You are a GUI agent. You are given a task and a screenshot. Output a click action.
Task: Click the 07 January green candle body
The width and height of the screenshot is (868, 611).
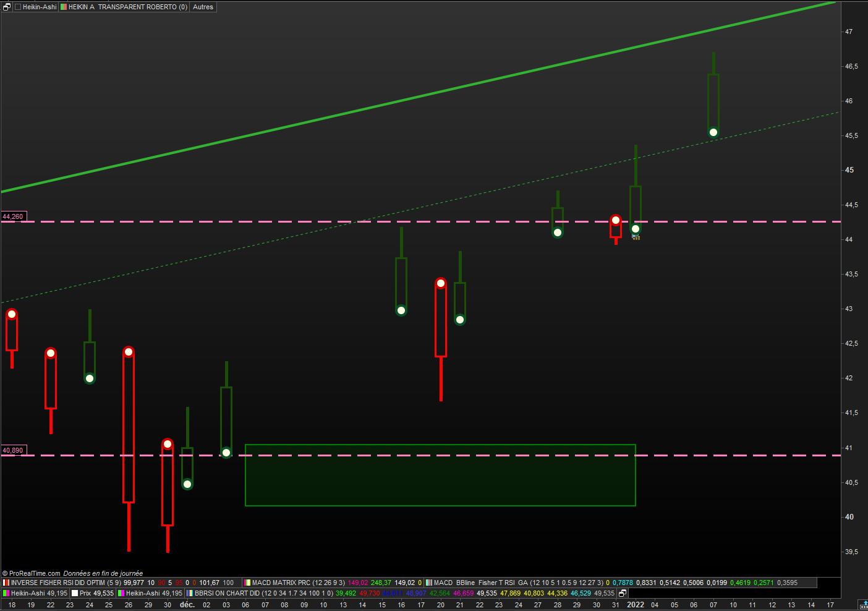point(713,104)
